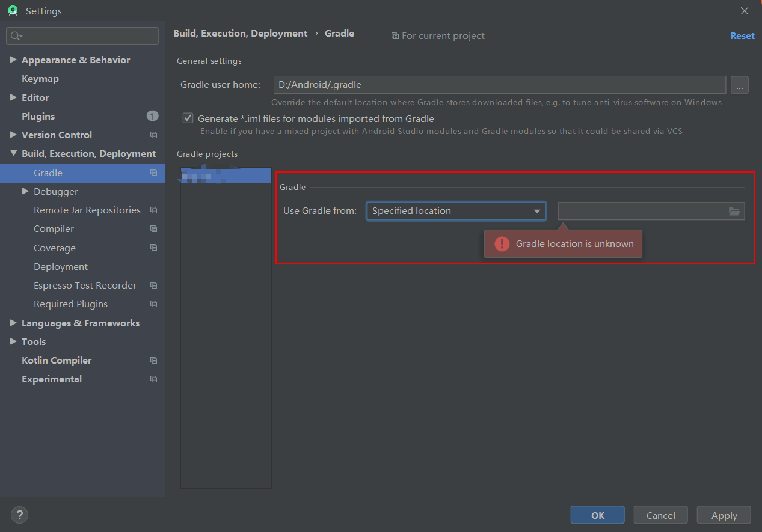Click the search magnifier icon in settings

(x=16, y=36)
